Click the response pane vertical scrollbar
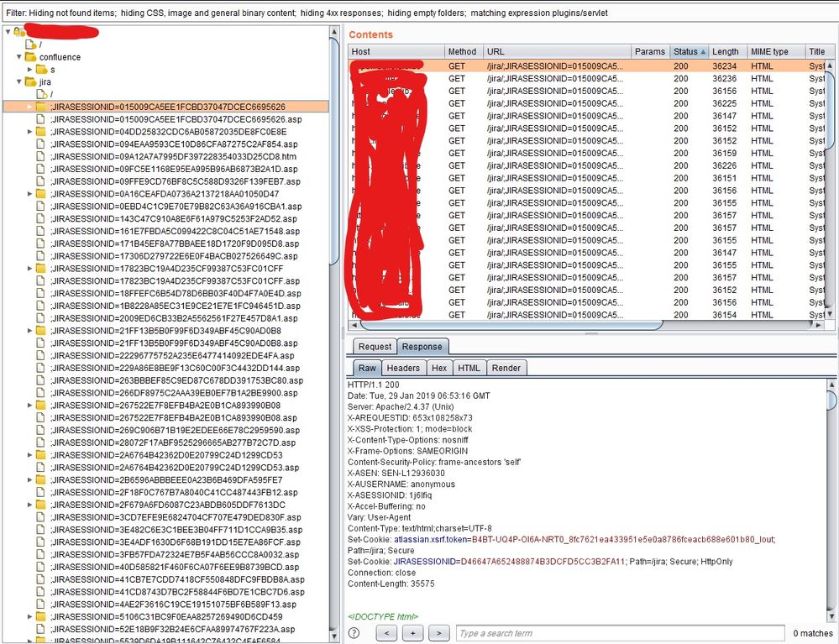This screenshot has height=644, width=839. [832, 400]
